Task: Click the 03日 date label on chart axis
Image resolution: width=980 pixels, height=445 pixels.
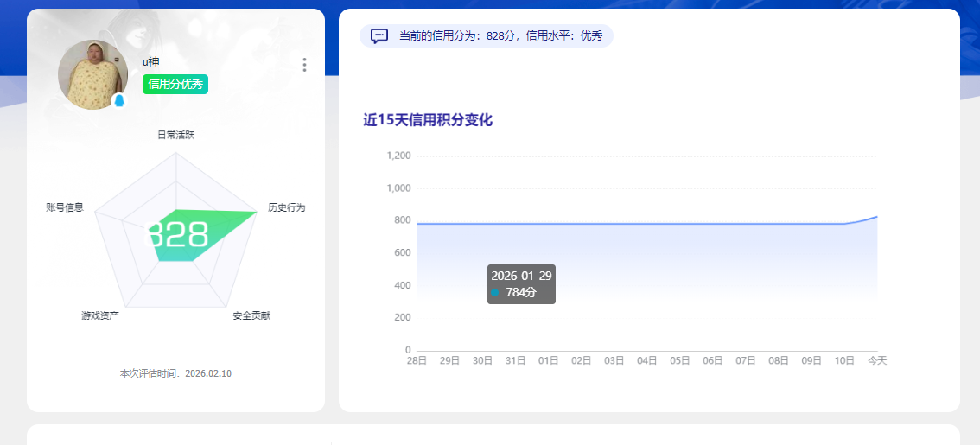Action: (x=614, y=360)
